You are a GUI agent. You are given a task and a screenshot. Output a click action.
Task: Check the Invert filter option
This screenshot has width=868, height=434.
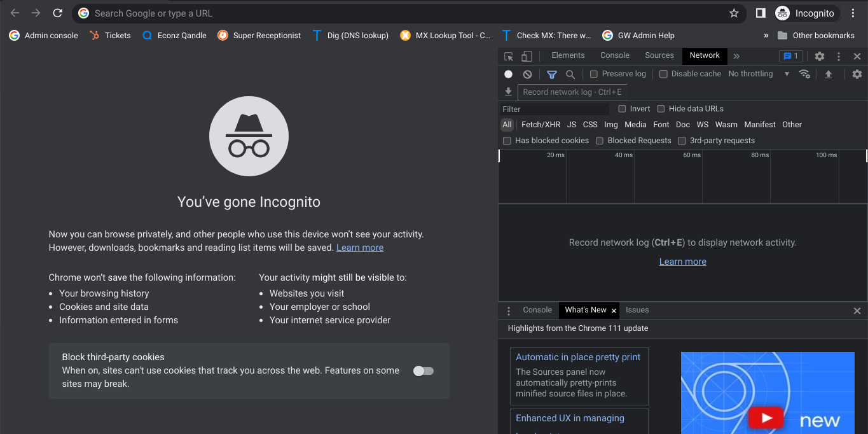click(x=622, y=109)
